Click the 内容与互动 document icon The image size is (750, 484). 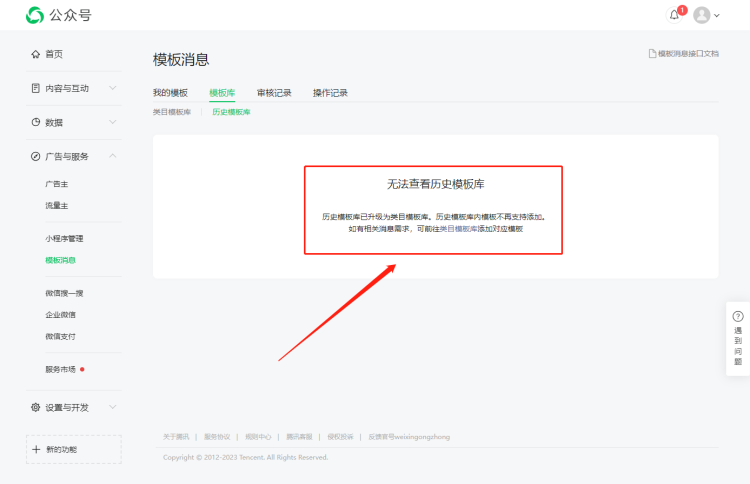point(36,88)
